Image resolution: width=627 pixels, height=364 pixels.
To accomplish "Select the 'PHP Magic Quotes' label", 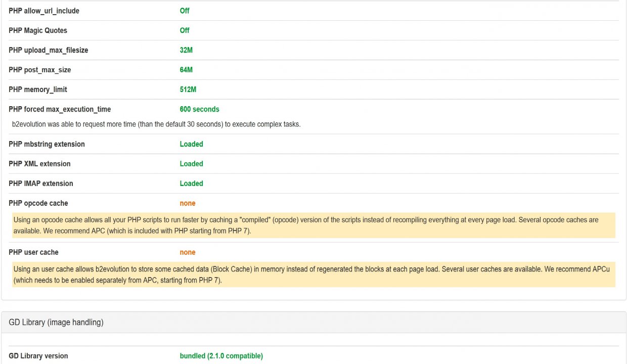I will point(38,30).
